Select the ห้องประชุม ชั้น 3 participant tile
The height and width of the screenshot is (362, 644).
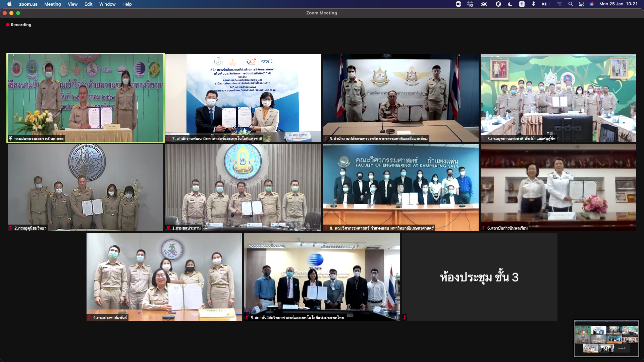(479, 277)
